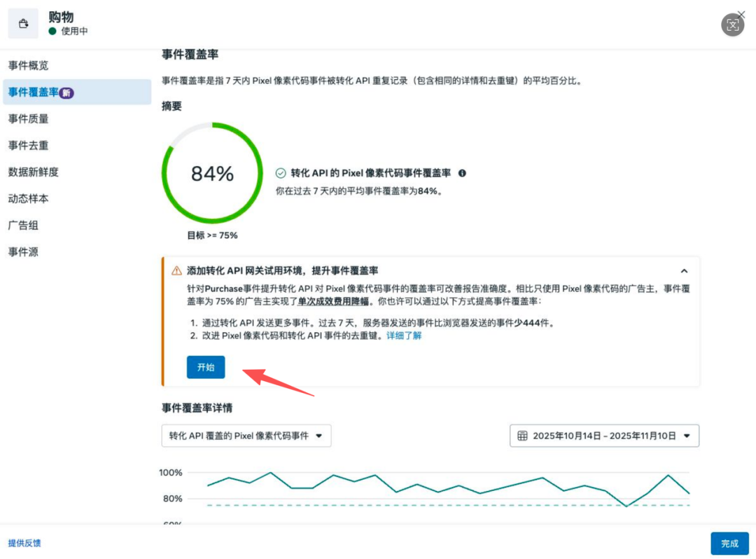This screenshot has width=756, height=559.
Task: Open the 详细了解 link
Action: coord(404,336)
